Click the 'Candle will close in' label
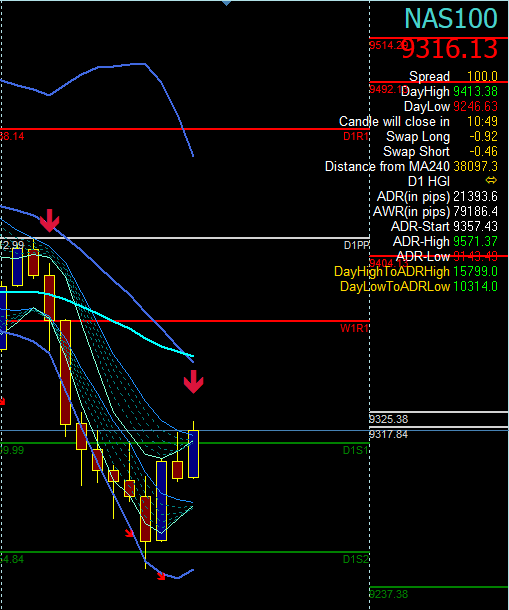 coord(394,121)
